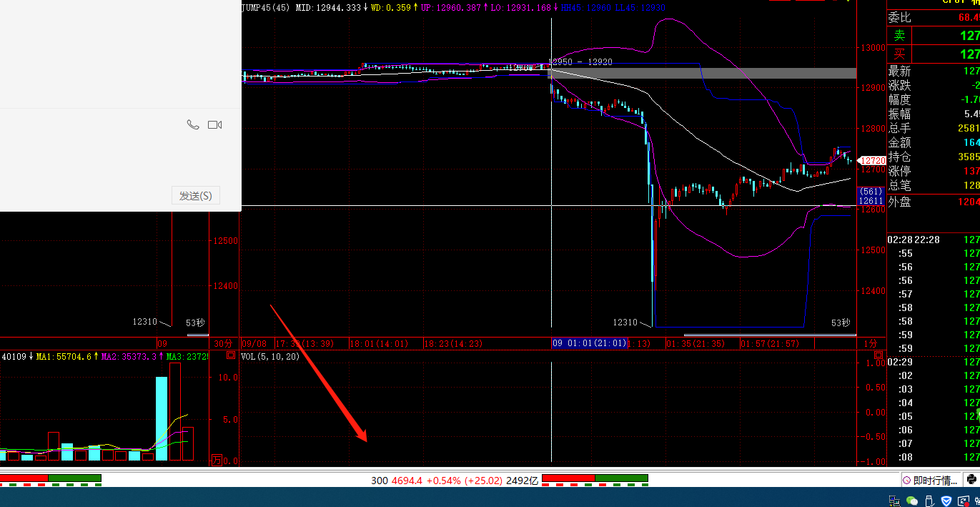Open the blue shield security tray icon
The image size is (980, 507).
point(946,501)
